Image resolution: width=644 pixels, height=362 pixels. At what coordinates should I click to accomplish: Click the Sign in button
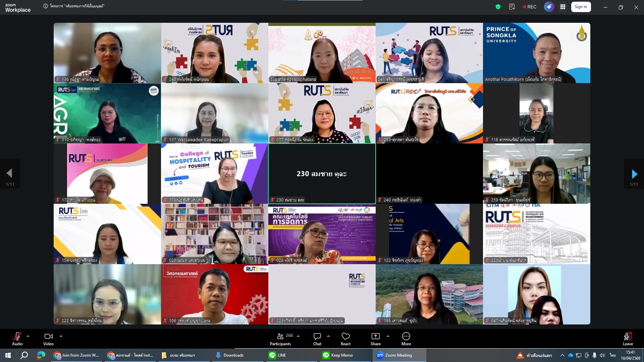click(x=581, y=7)
